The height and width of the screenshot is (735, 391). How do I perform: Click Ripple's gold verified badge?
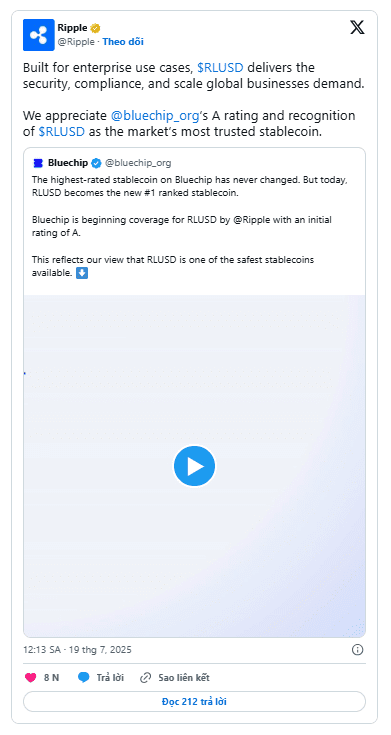click(95, 28)
